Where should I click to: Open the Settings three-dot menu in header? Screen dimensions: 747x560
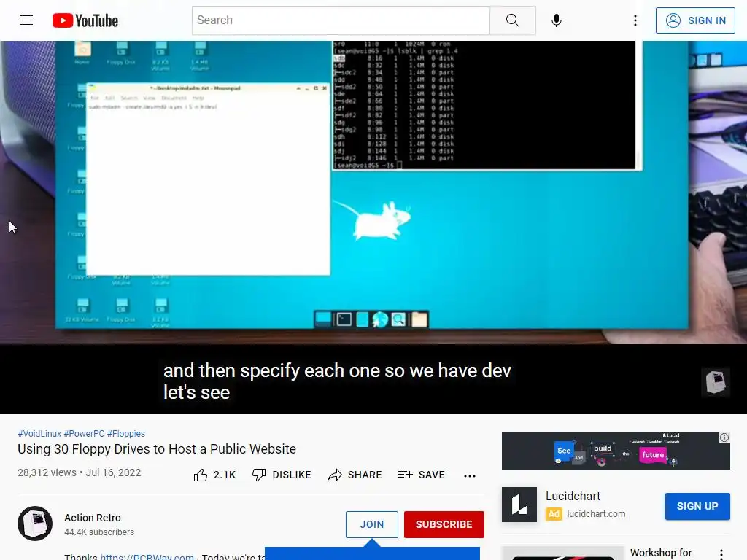tap(635, 20)
